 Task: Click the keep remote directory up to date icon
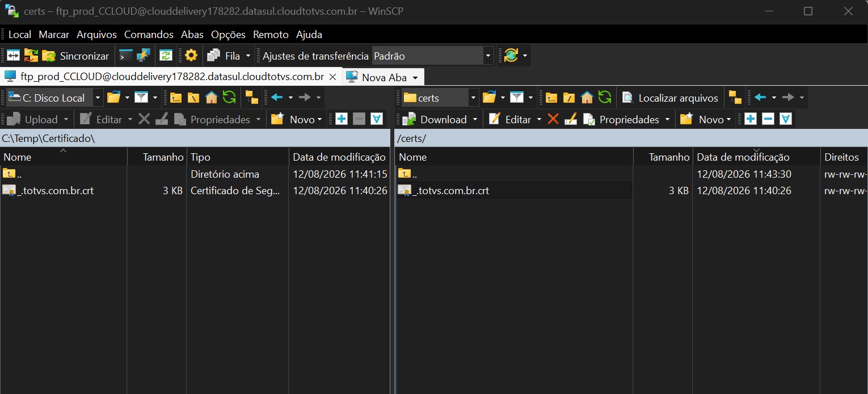(166, 56)
